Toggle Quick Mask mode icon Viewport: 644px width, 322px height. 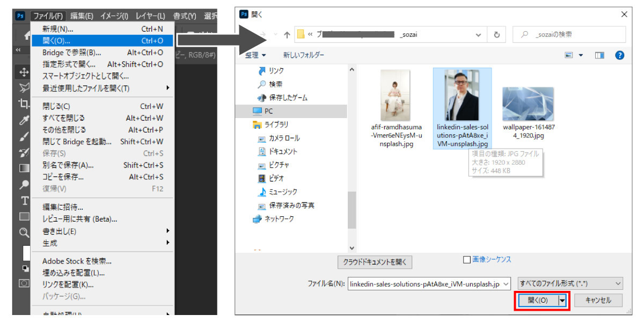[x=24, y=283]
